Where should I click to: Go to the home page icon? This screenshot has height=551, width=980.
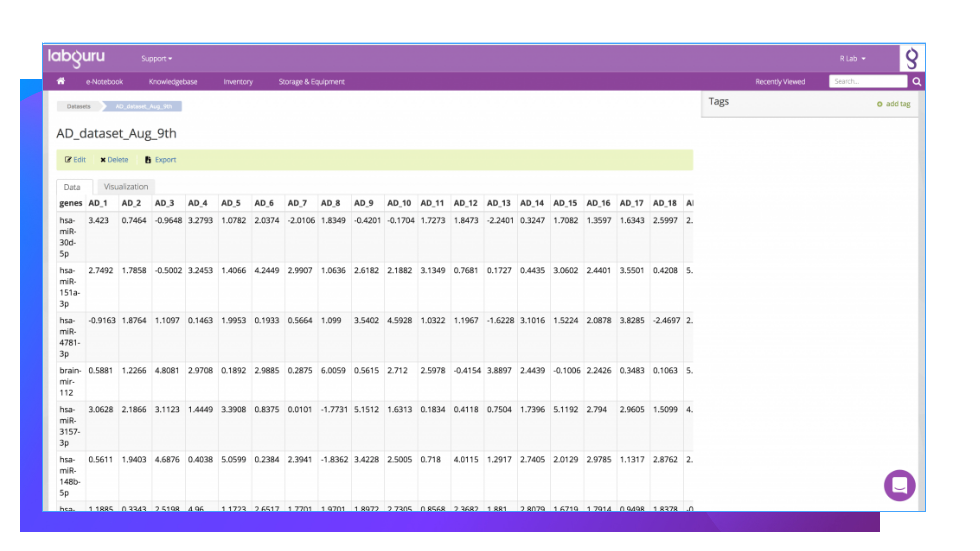[x=61, y=81]
